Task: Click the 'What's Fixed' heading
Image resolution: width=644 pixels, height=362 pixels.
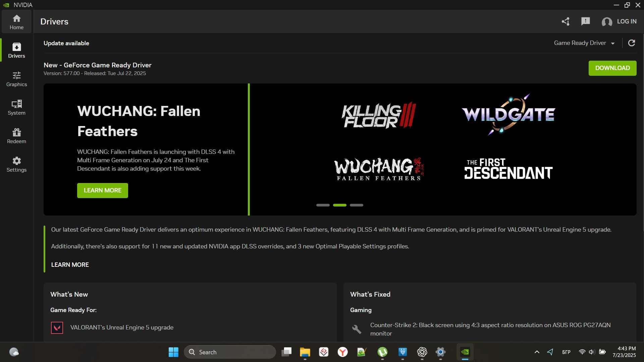Action: click(x=370, y=295)
